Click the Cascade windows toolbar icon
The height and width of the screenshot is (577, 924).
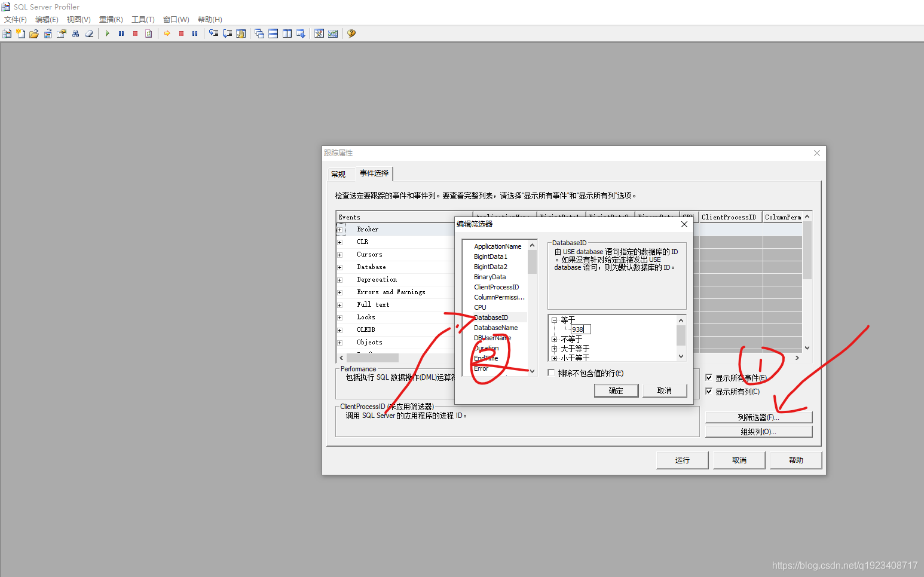[x=259, y=33]
